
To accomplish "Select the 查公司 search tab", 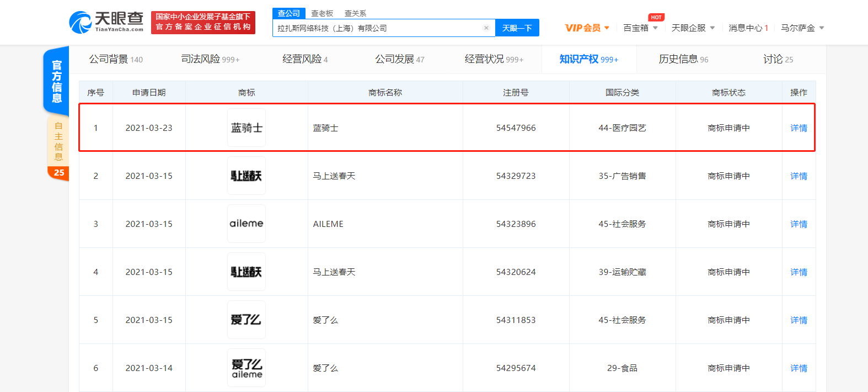I will point(289,13).
